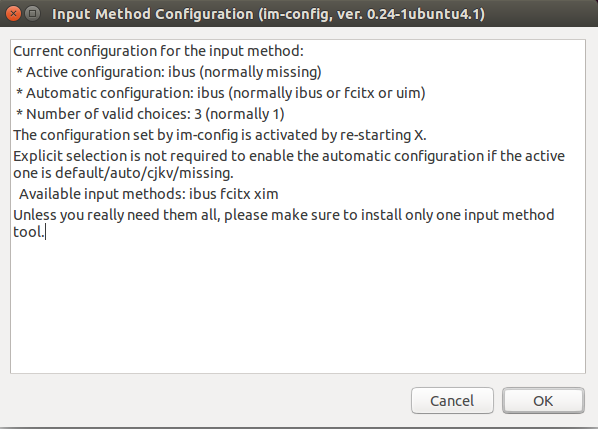598x429 pixels.
Task: Click '(normally missing)' in the active configuration line
Action: [260, 72]
